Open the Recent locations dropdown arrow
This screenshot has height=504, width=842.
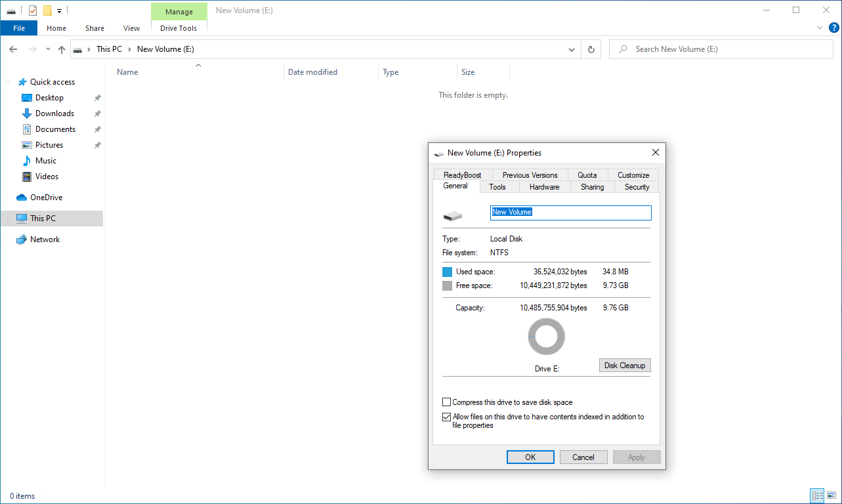[48, 49]
